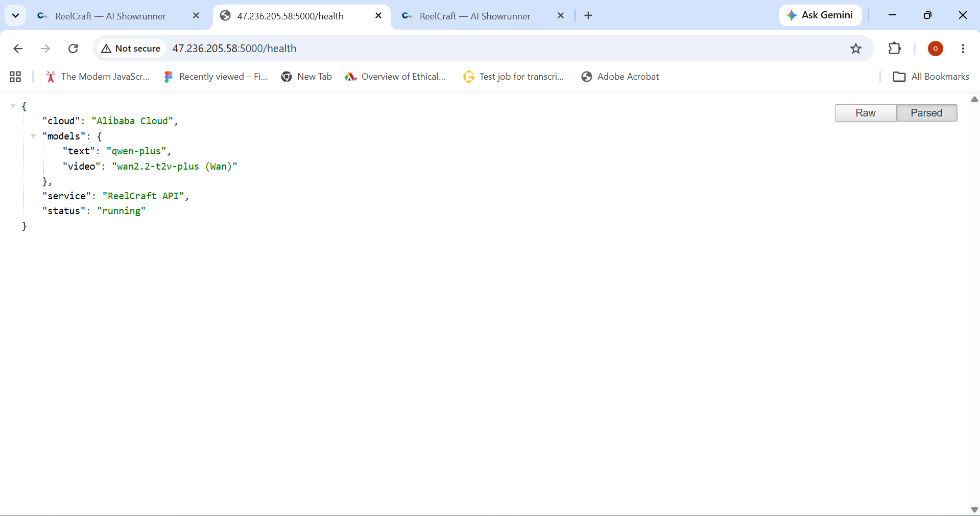Open the All Bookmarks folder
The image size is (980, 516).
click(x=930, y=77)
